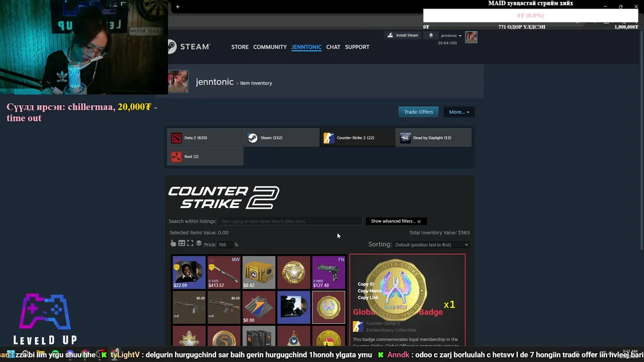Select the Global Offensive badge tile
Viewport: 644px width, 362px height.
[329, 307]
